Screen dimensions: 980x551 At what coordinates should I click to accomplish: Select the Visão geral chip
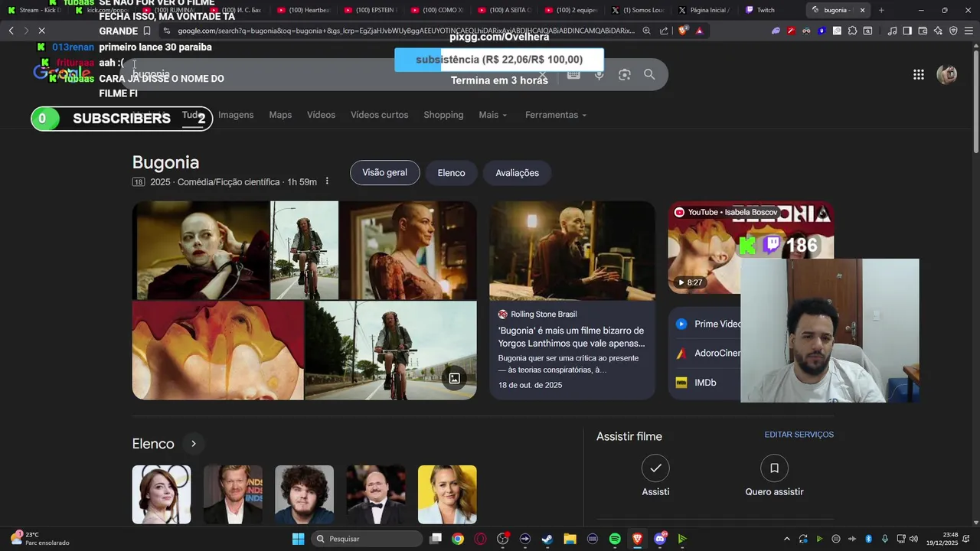[x=384, y=173]
